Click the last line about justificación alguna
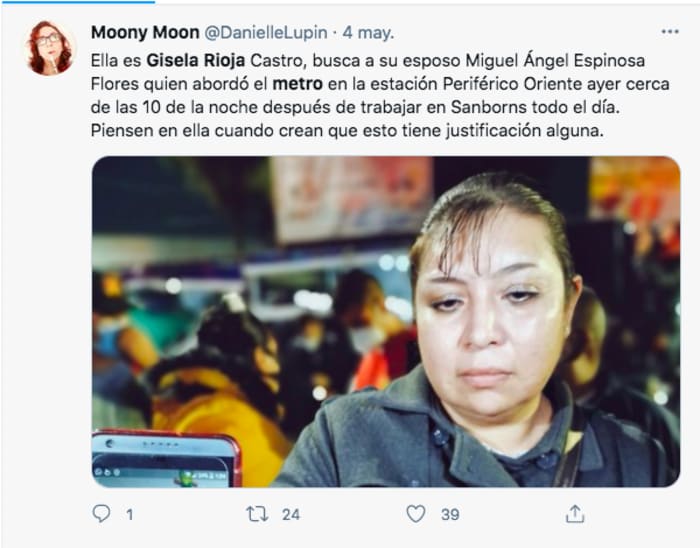The height and width of the screenshot is (548, 700). click(x=347, y=131)
